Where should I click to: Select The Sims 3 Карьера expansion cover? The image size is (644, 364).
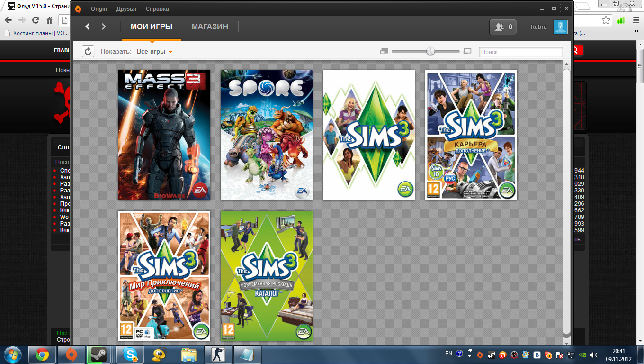(x=471, y=135)
